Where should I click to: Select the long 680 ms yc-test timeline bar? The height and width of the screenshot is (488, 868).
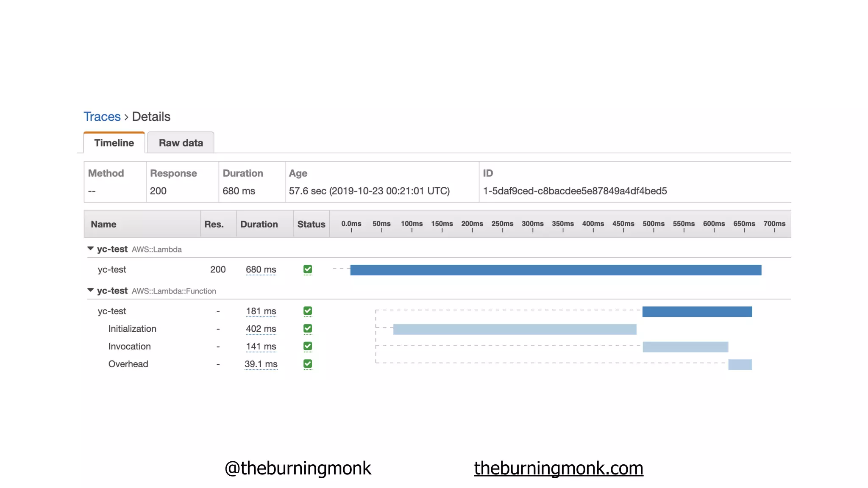(x=555, y=270)
